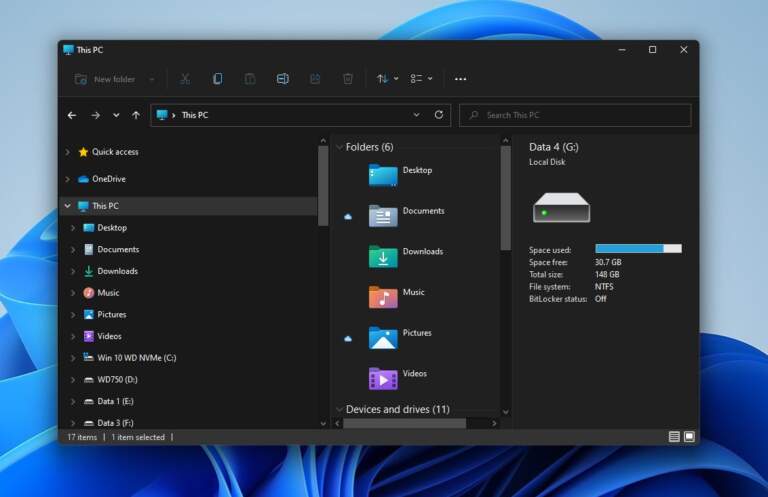Click the Music folder icon in content pane
Viewport: 768px width, 497px height.
click(383, 297)
